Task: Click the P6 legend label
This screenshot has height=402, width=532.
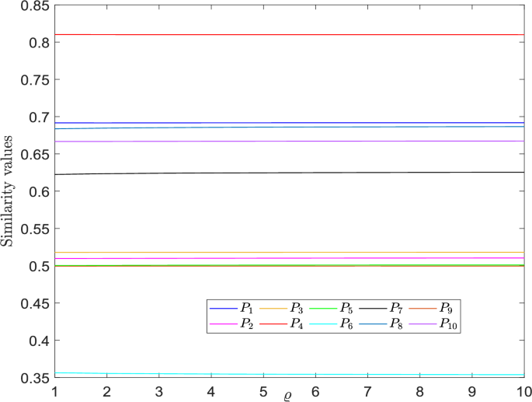Action: click(346, 324)
